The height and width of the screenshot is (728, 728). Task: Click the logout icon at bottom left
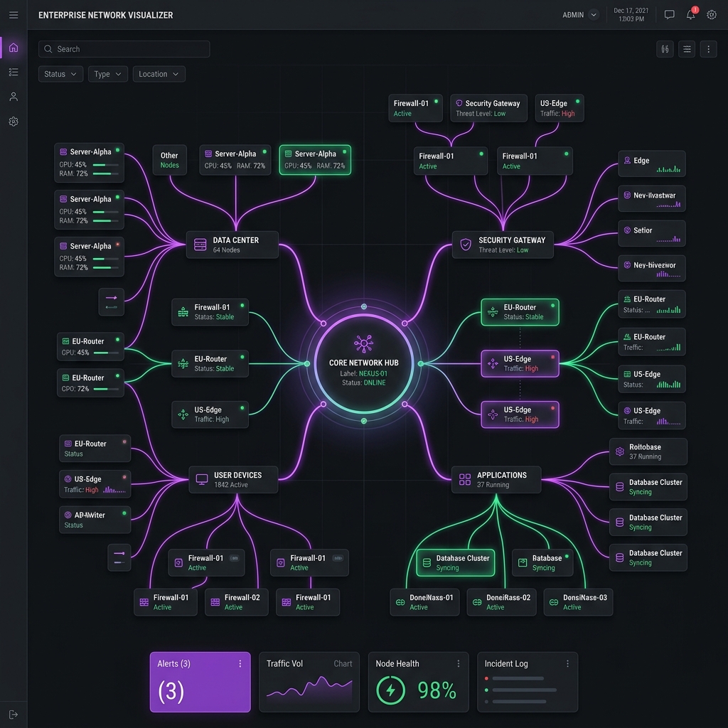coord(14,714)
